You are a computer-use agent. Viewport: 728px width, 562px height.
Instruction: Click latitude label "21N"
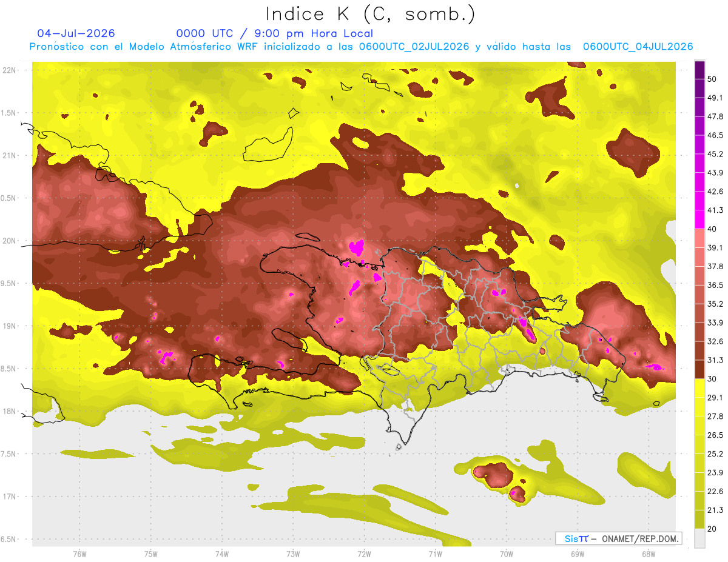9,155
